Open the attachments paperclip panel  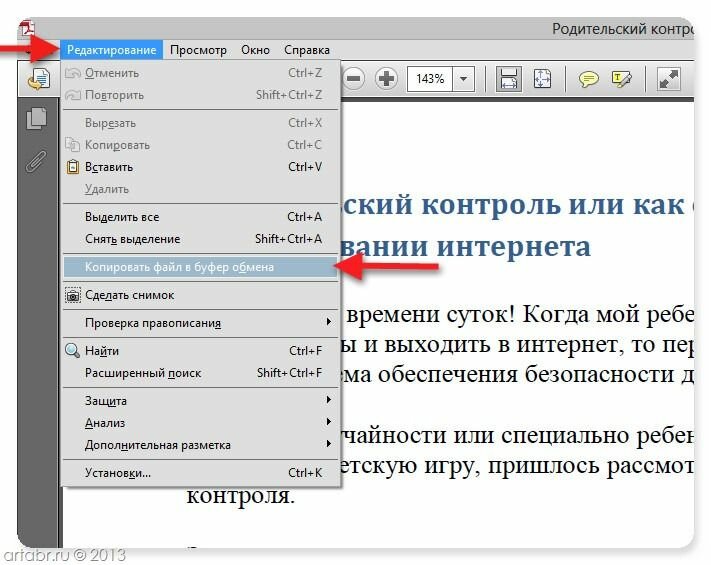(x=37, y=162)
